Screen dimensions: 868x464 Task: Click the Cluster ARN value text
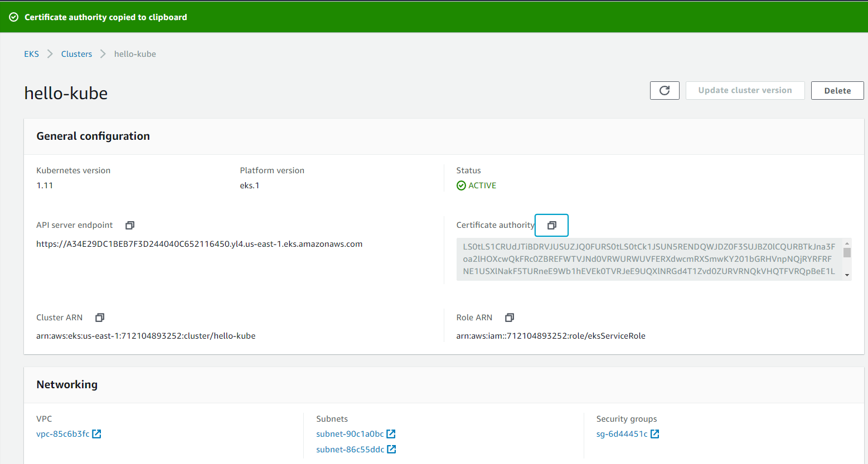click(x=146, y=336)
